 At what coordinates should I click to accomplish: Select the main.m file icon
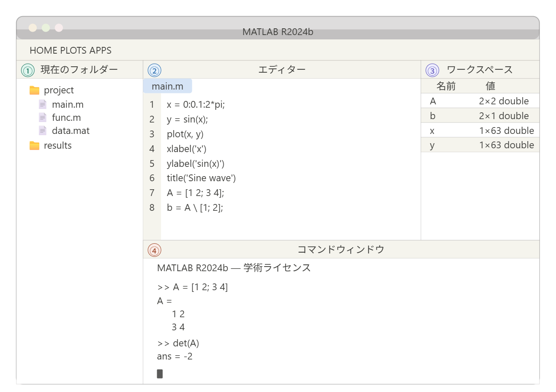coord(43,104)
